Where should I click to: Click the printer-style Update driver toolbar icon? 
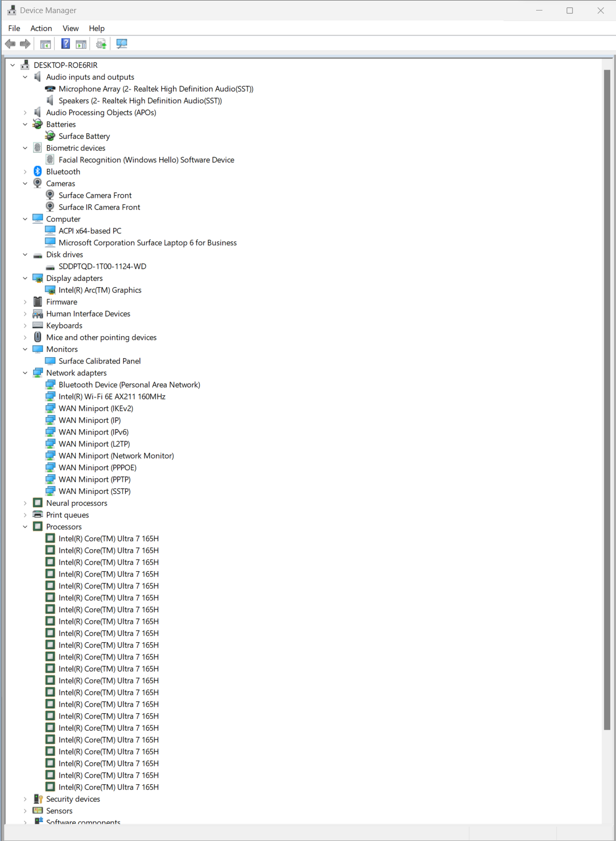(101, 44)
